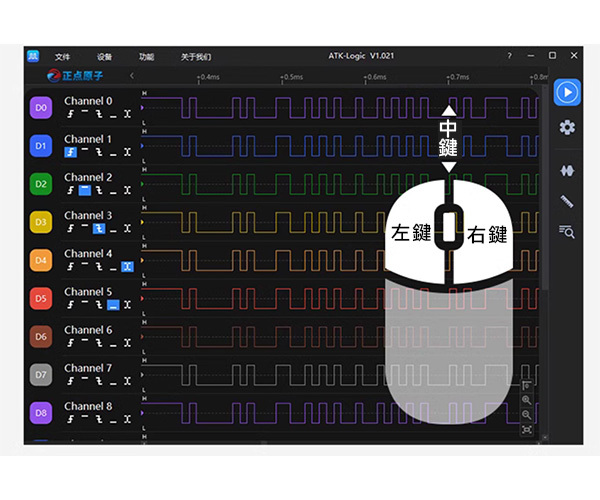Click the yellow D3 channel badge
Image resolution: width=600 pixels, height=500 pixels.
point(41,222)
